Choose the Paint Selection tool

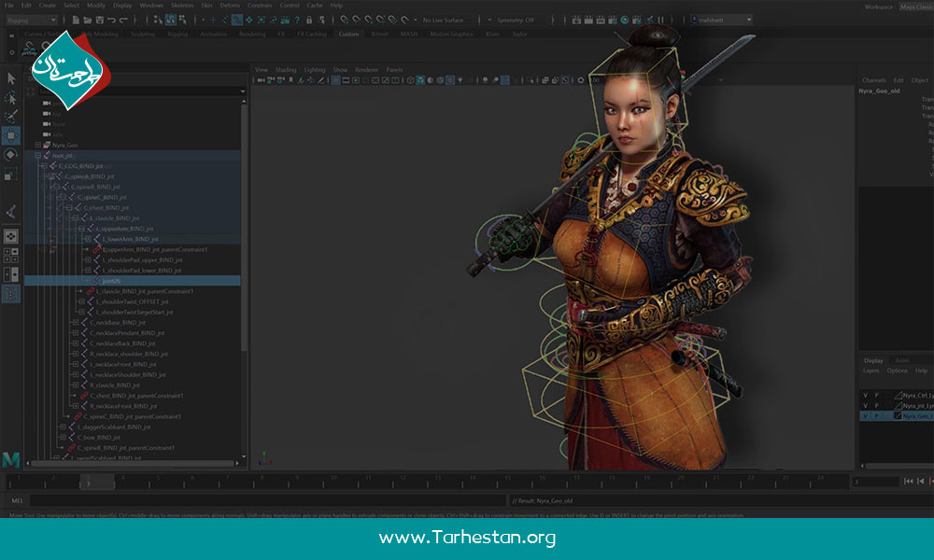[10, 117]
